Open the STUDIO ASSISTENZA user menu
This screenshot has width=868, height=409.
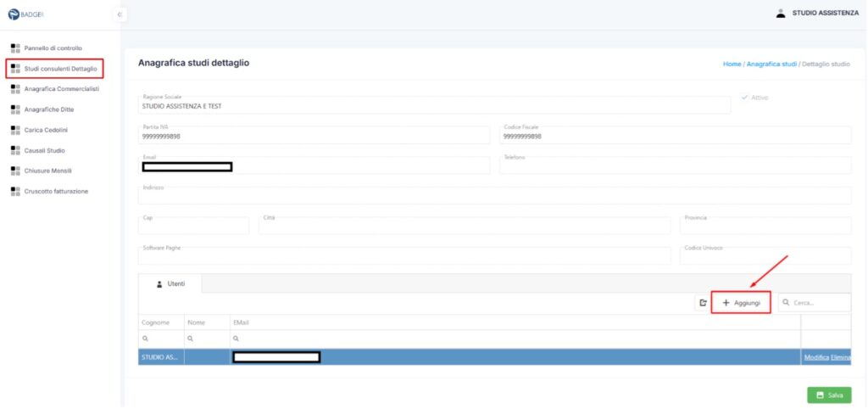pos(825,14)
